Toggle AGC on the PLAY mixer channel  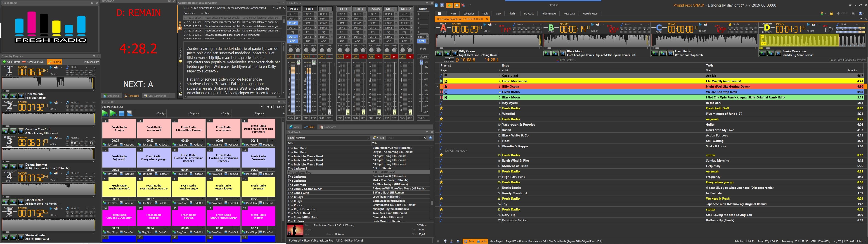[292, 41]
